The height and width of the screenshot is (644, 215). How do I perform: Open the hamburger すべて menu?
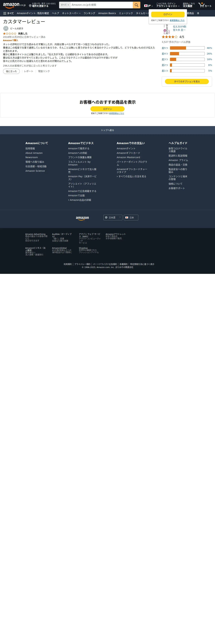[x=9, y=13]
